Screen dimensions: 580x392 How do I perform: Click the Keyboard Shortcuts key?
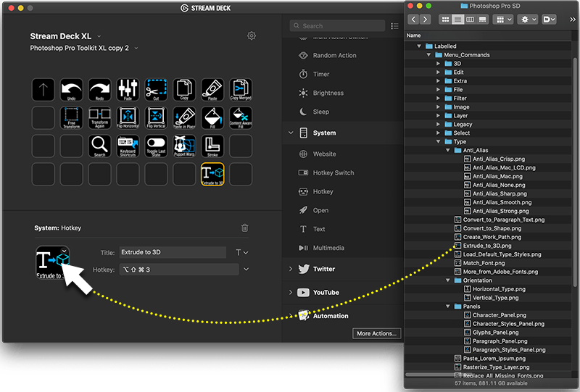(128, 146)
